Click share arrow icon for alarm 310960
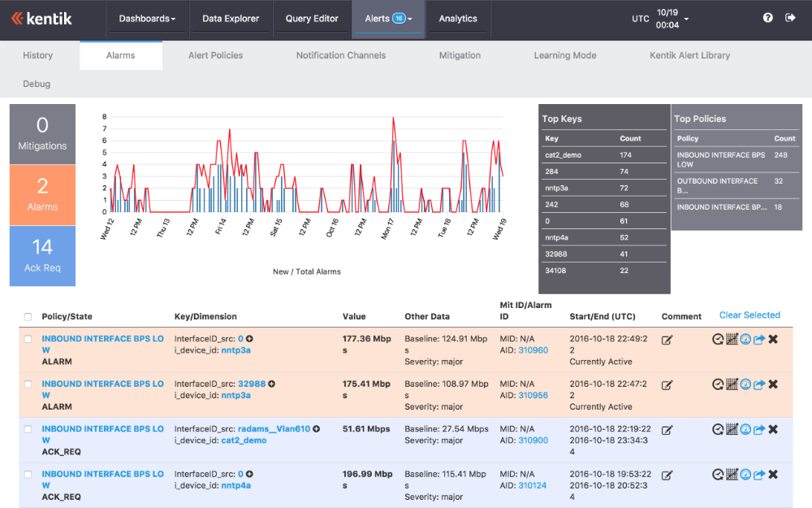 point(759,340)
